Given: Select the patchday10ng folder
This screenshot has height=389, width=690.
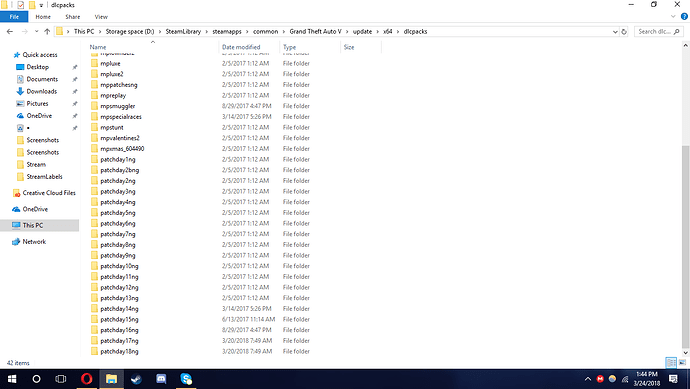Looking at the screenshot, I should pos(119,266).
